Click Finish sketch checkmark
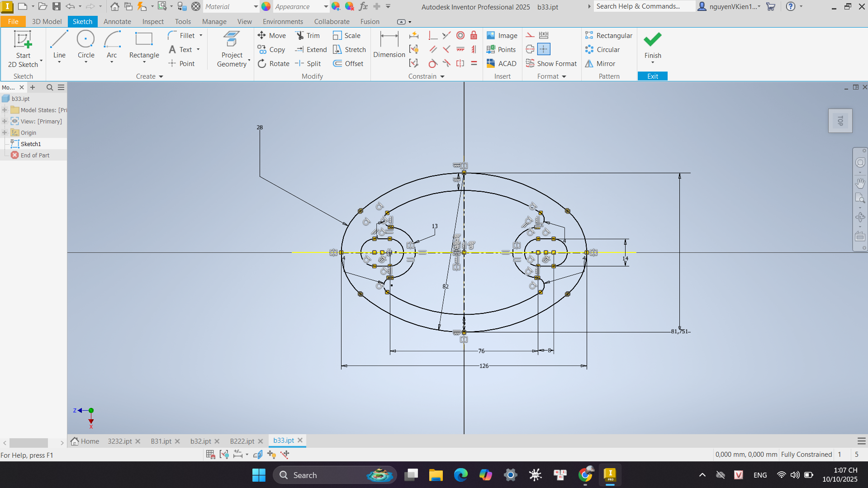868x488 pixels. pos(652,44)
